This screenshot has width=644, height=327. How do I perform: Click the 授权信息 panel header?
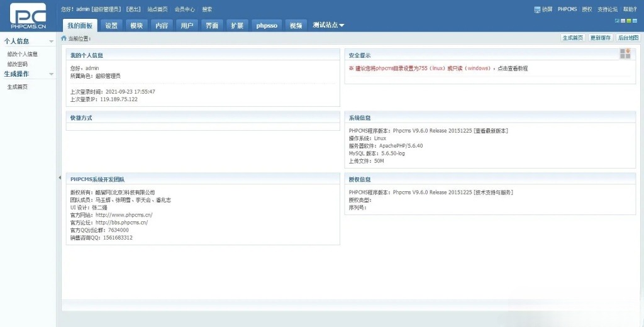(490, 179)
